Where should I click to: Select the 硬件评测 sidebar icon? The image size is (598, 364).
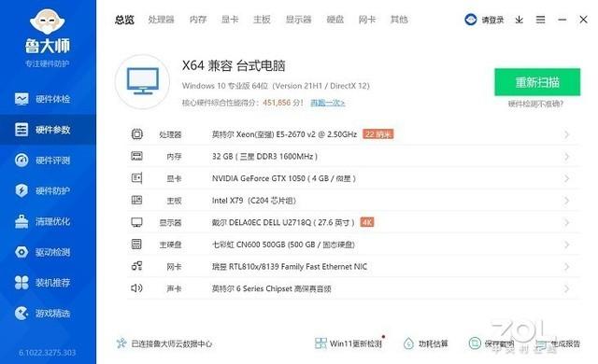[x=21, y=161]
